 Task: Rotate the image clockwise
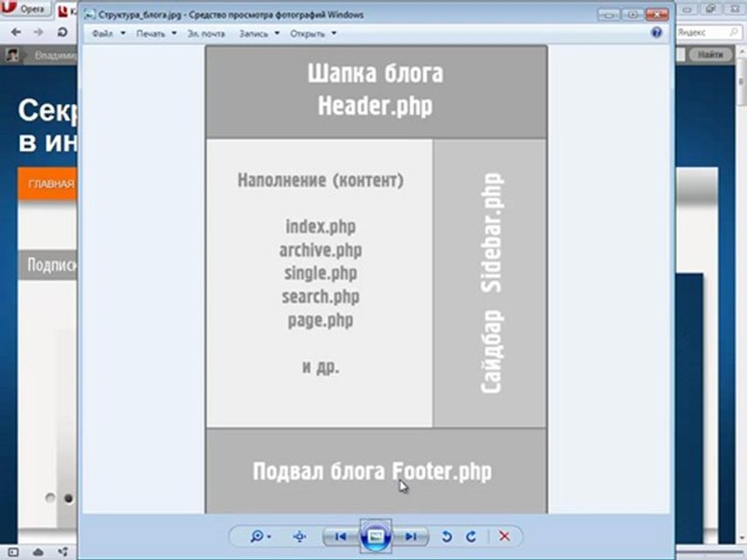click(472, 537)
